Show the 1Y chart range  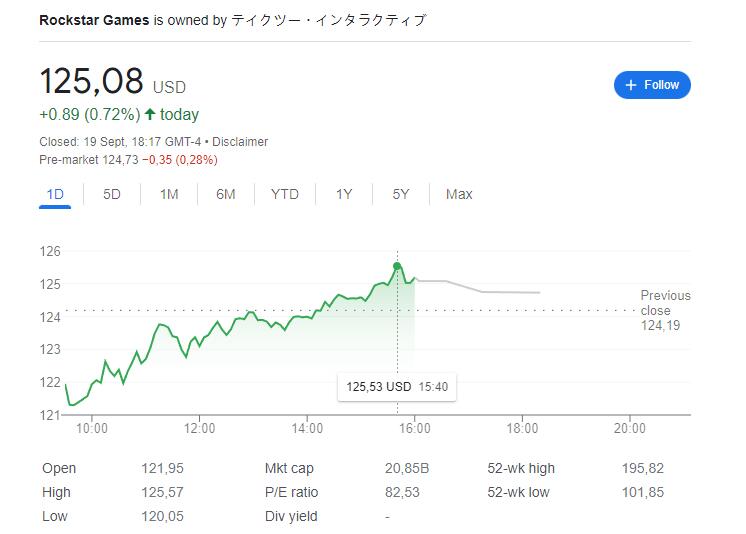pyautogui.click(x=344, y=194)
